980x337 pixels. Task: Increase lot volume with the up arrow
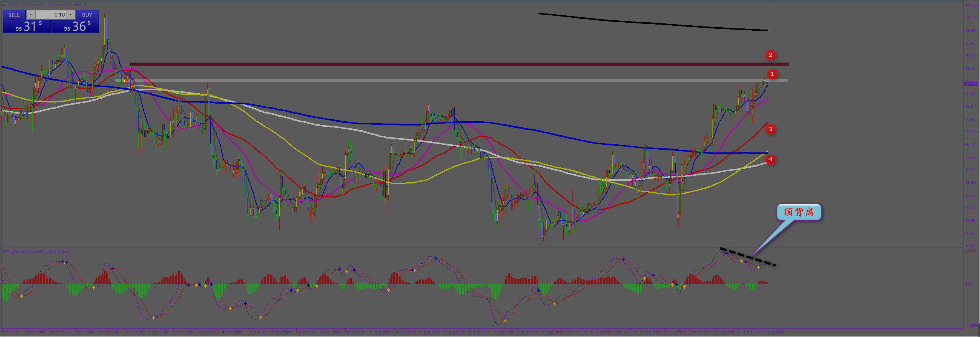[71, 15]
